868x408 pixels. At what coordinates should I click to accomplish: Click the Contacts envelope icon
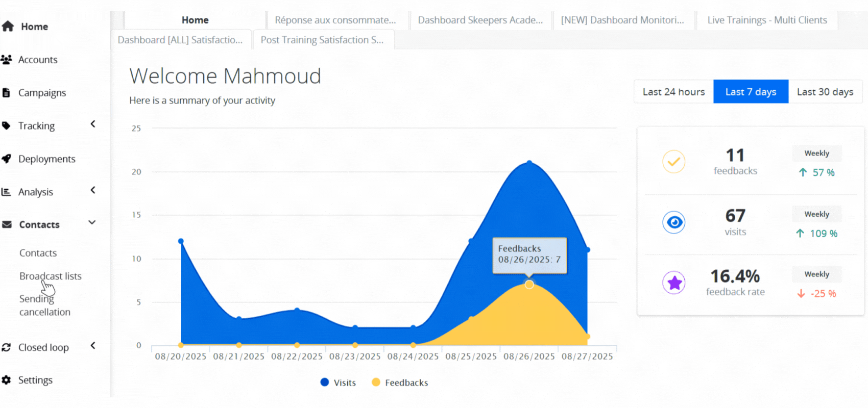click(x=7, y=224)
